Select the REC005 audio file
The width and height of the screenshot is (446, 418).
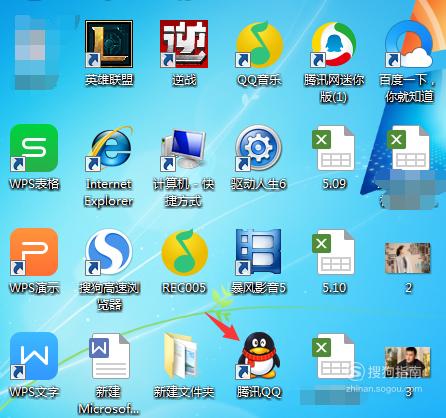click(x=184, y=252)
